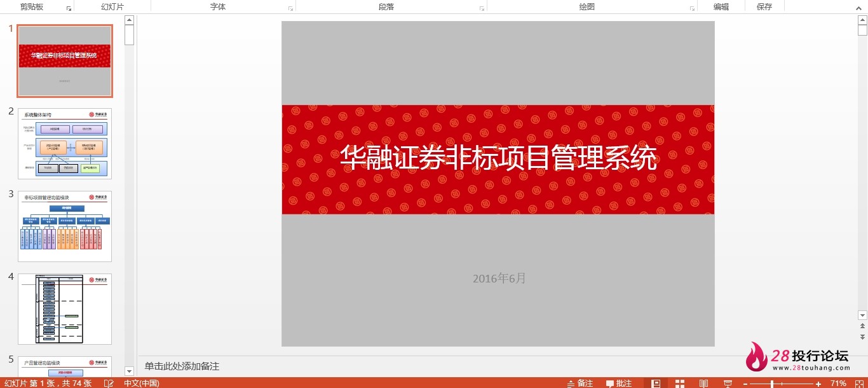
Task: Toggle the 批注 comments pane
Action: [x=619, y=383]
